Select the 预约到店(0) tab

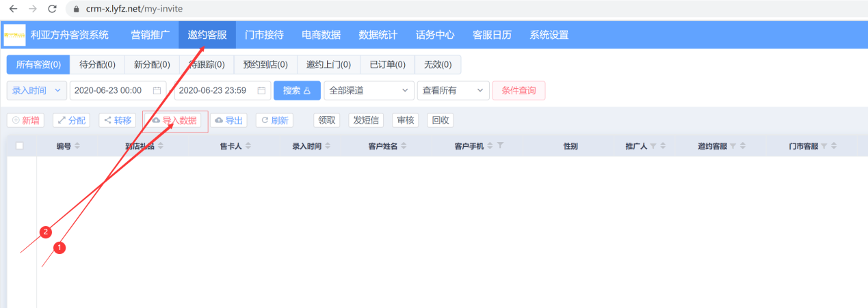point(265,65)
